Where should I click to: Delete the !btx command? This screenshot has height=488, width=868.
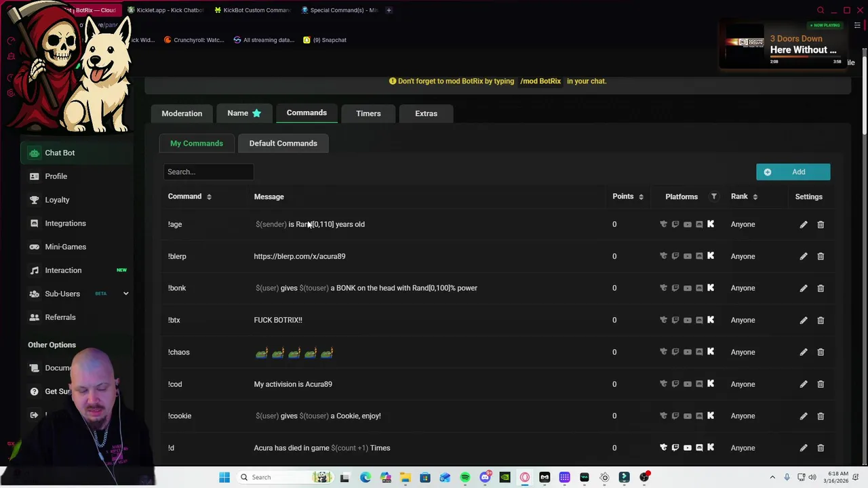tap(821, 320)
